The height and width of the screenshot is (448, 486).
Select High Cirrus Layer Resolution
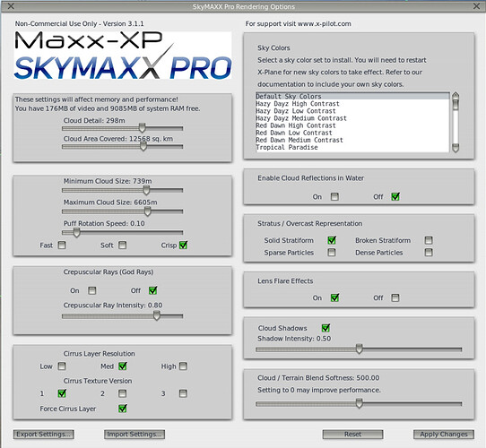click(x=183, y=366)
